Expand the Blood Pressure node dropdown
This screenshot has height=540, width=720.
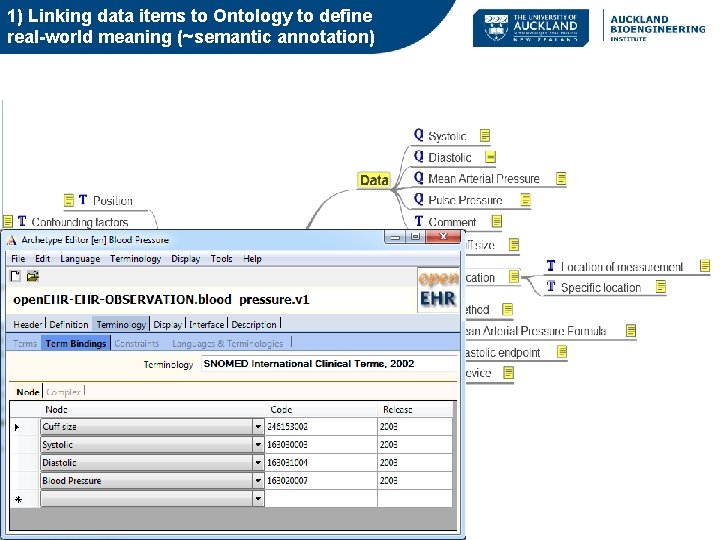[258, 481]
